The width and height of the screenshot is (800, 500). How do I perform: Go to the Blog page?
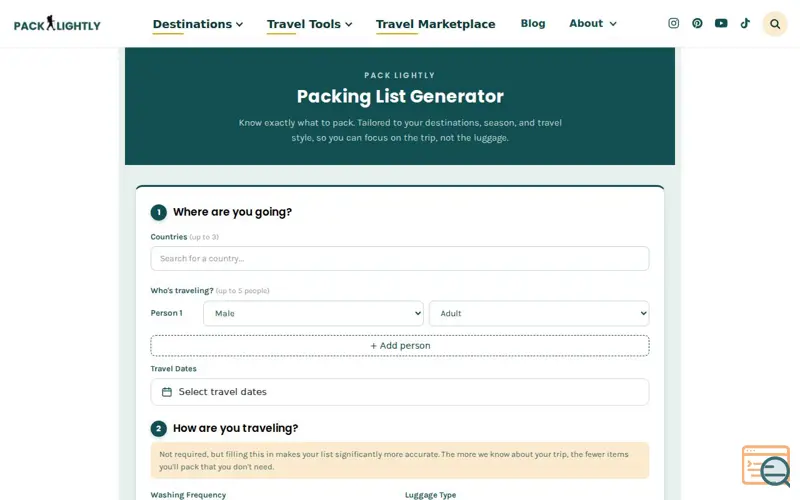tap(533, 23)
